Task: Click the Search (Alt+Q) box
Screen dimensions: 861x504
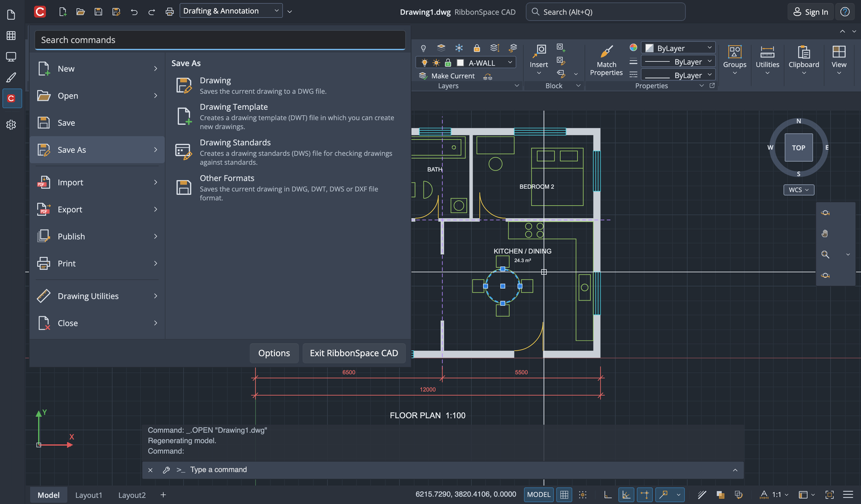Action: click(605, 12)
